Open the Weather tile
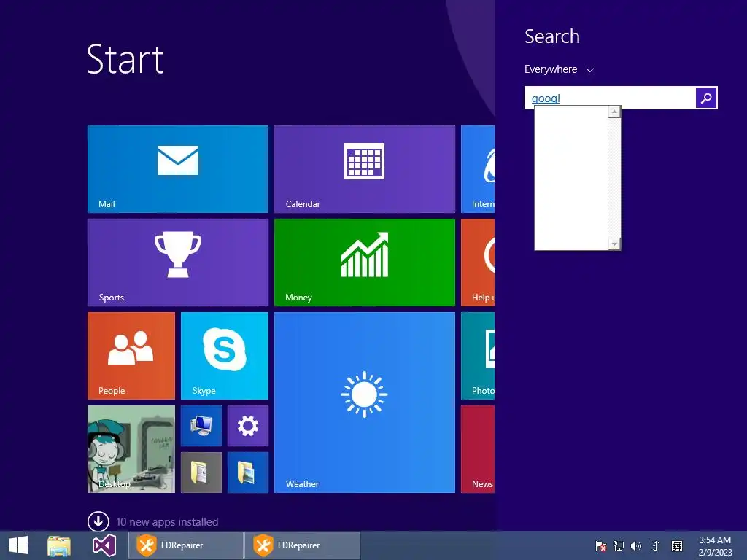Screen dimensions: 747x560 point(365,402)
